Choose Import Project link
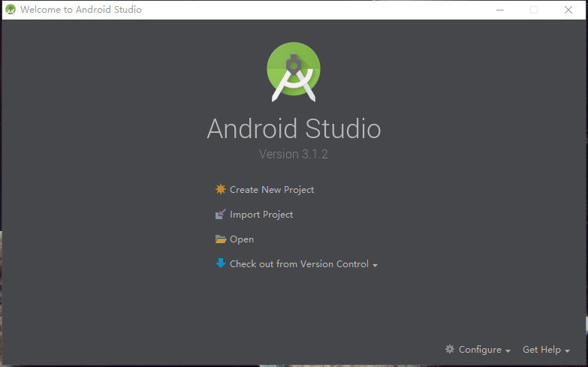This screenshot has width=588, height=367. point(261,215)
